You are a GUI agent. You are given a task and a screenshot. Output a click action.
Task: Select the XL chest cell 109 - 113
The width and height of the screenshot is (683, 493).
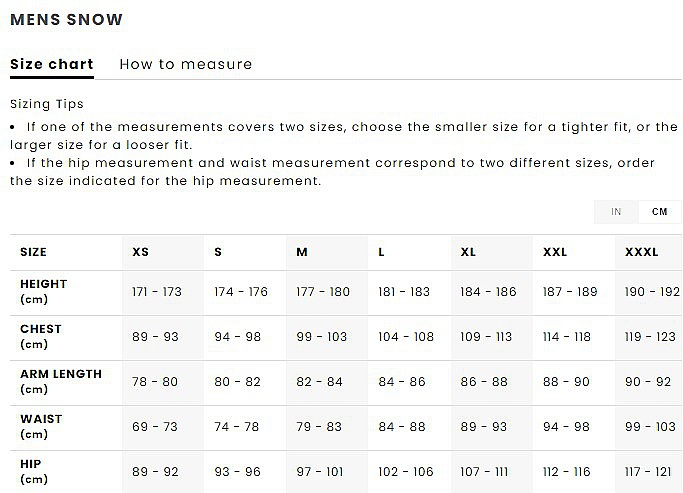click(x=486, y=337)
